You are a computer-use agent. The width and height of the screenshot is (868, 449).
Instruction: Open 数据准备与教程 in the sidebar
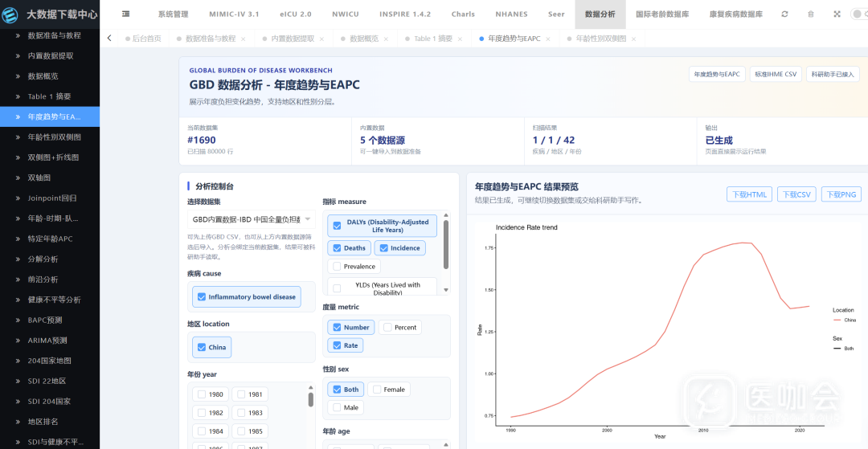coord(55,35)
